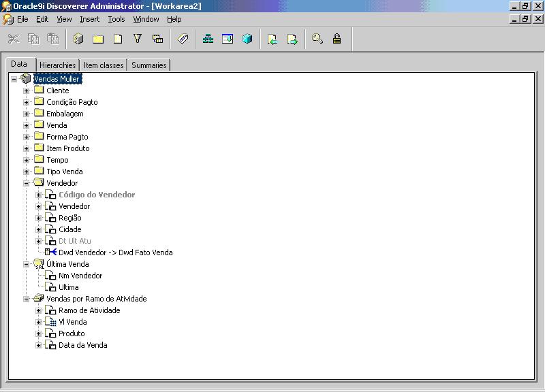
Task: Click the New Business Area toolbar icon
Action: tap(78, 39)
